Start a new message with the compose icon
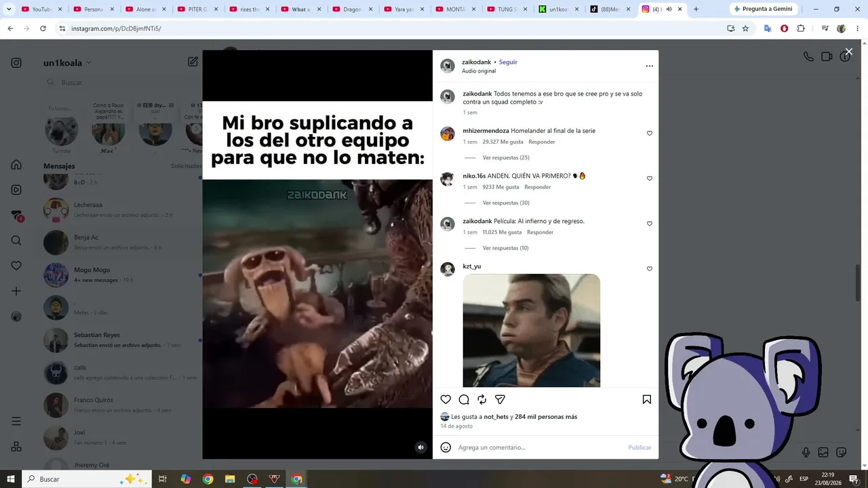 tap(193, 62)
